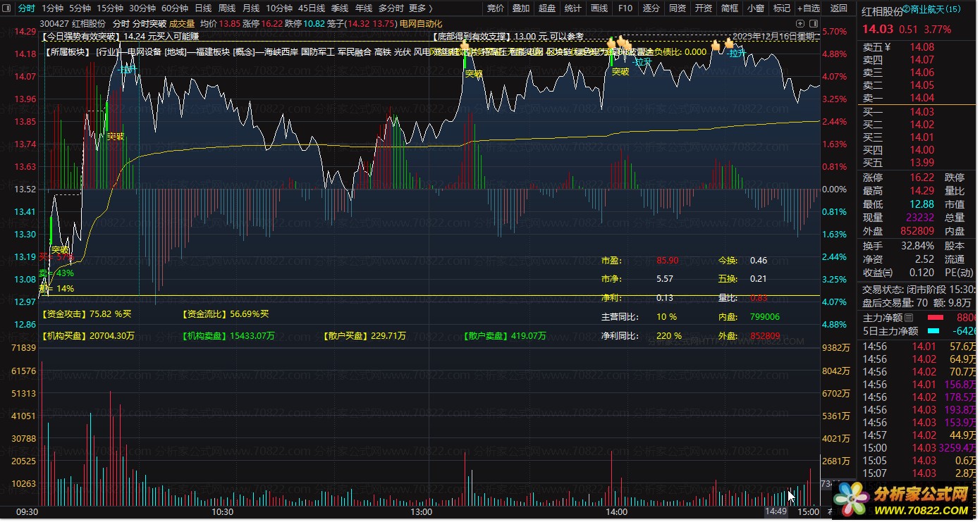Open the 年线 yearly chart
Screen dimensions: 980x522
click(x=364, y=8)
